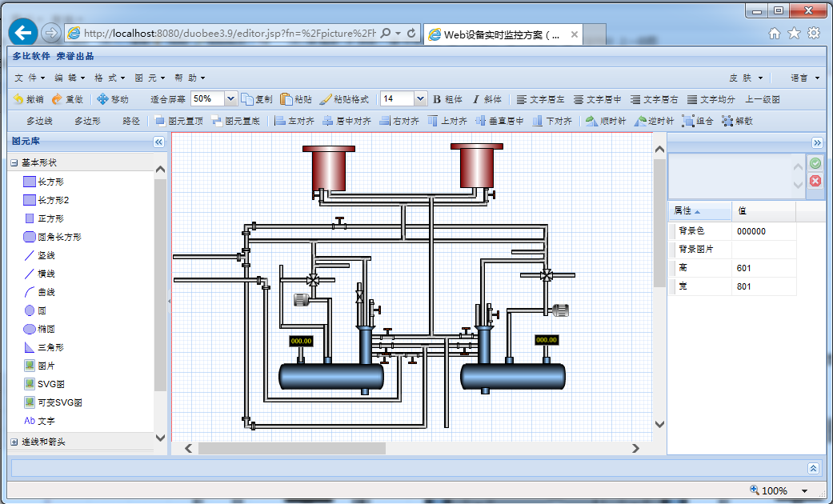The image size is (833, 504).
Task: Click the 多边形 polygon button
Action: click(x=87, y=121)
